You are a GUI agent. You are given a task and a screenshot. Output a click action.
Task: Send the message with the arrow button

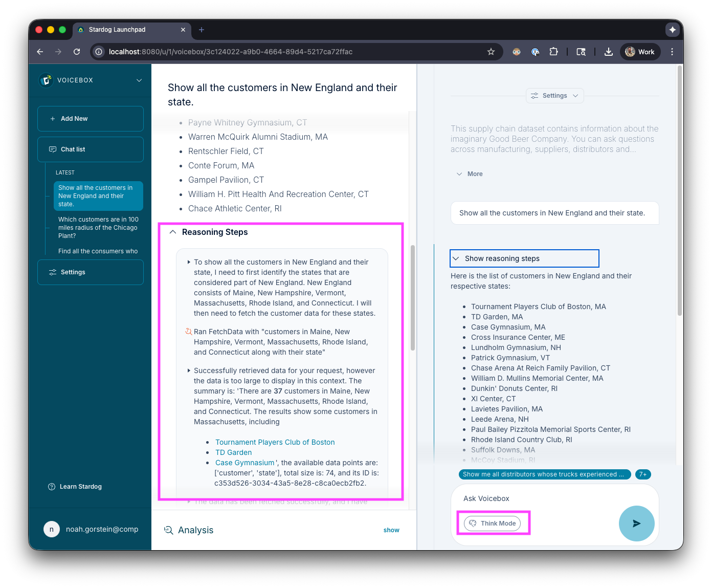pos(636,524)
